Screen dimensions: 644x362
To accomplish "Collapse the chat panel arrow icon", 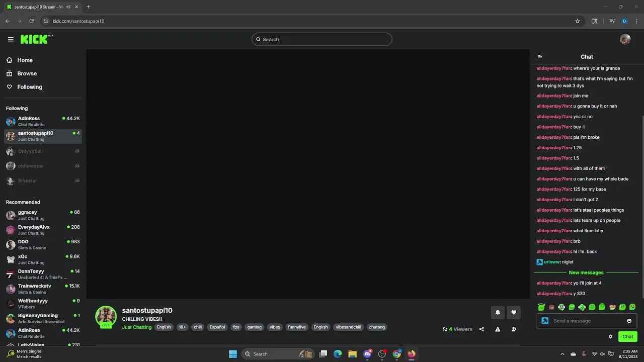I will [x=540, y=57].
